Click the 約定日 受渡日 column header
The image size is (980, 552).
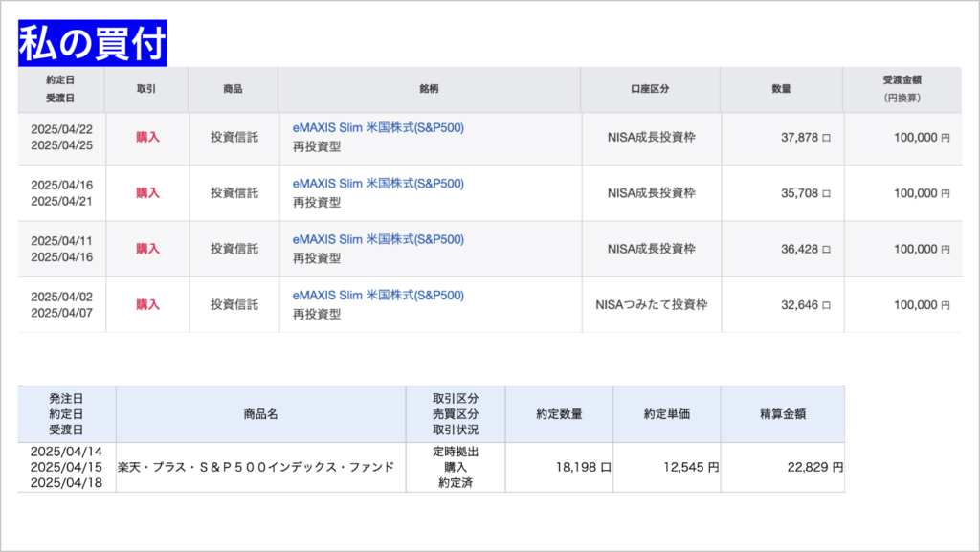click(60, 89)
